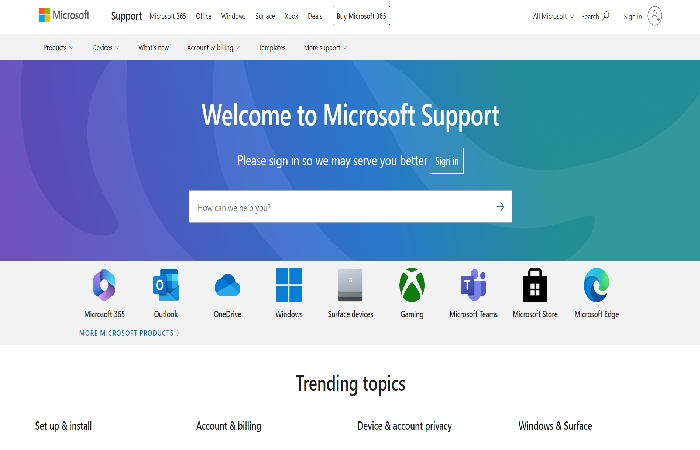Click the account avatar icon
Viewport: 700px width, 450px height.
(654, 16)
